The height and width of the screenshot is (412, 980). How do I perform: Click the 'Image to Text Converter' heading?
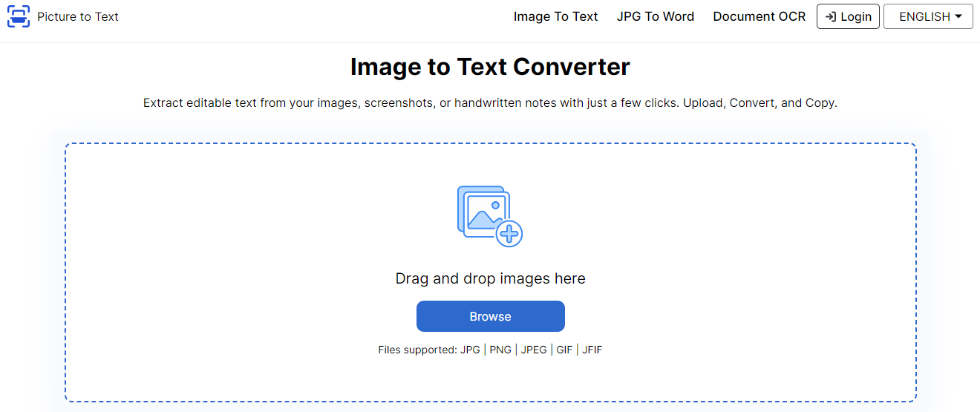point(490,67)
